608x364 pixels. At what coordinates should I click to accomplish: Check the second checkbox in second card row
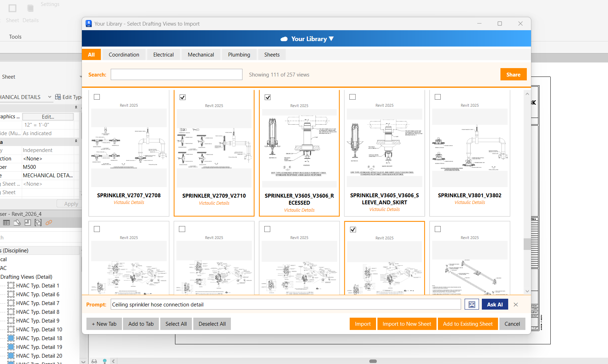click(x=182, y=229)
